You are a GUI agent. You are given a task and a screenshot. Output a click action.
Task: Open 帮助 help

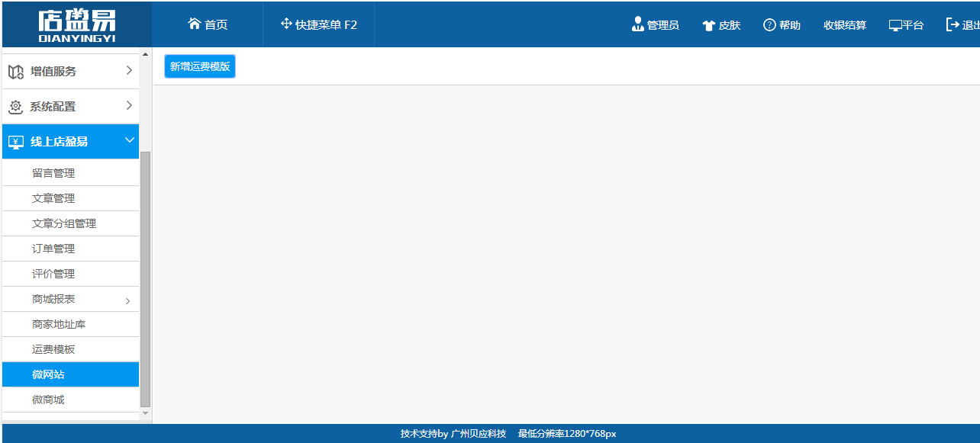[782, 25]
